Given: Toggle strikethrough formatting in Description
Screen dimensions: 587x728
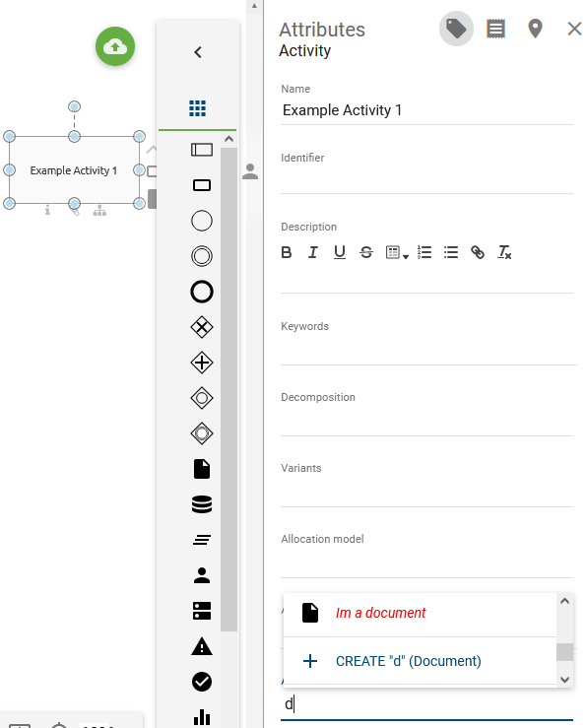Looking at the screenshot, I should click(x=366, y=252).
